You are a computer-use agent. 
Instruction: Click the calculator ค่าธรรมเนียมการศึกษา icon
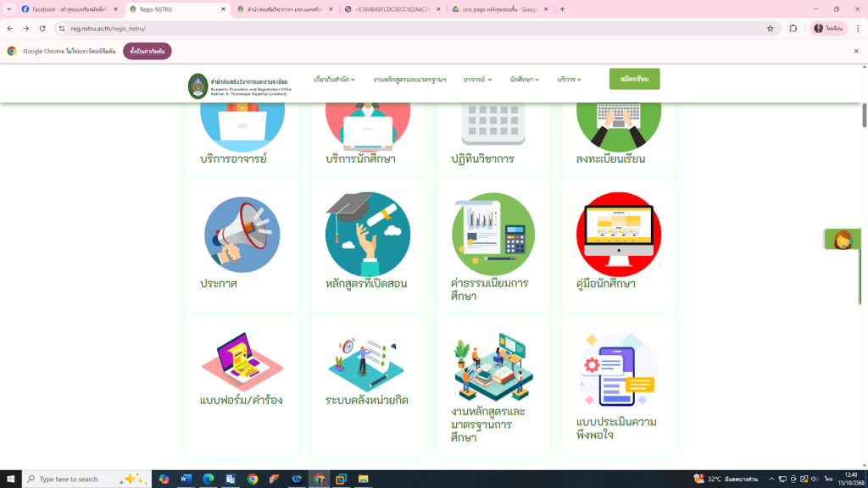tap(492, 235)
